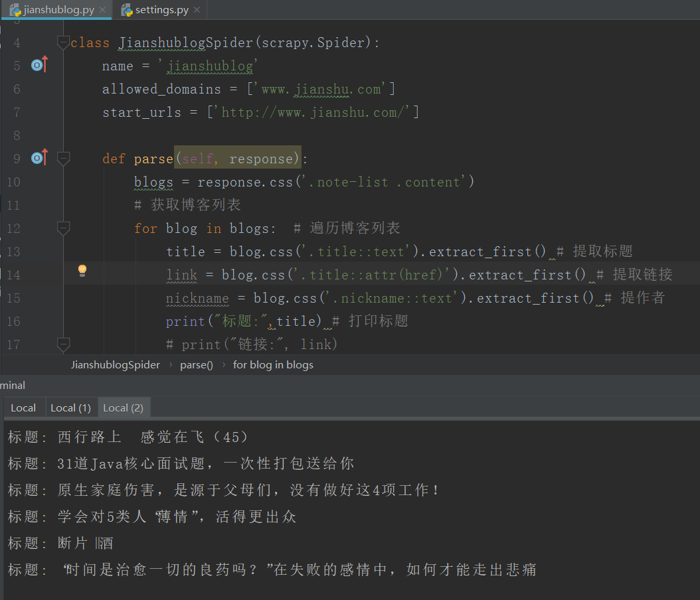Click the lightbulb intention icon on line 14
The width and height of the screenshot is (700, 600).
(x=82, y=271)
